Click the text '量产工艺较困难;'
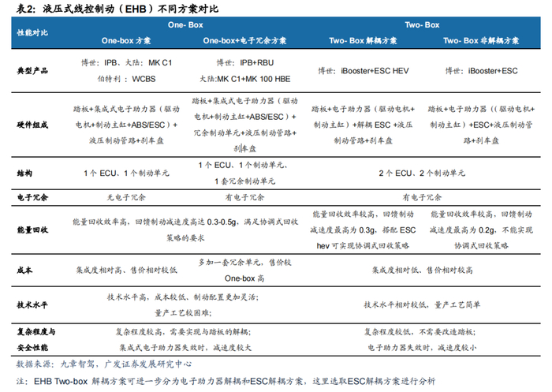Viewport: 552px width, 392px height. [x=183, y=313]
